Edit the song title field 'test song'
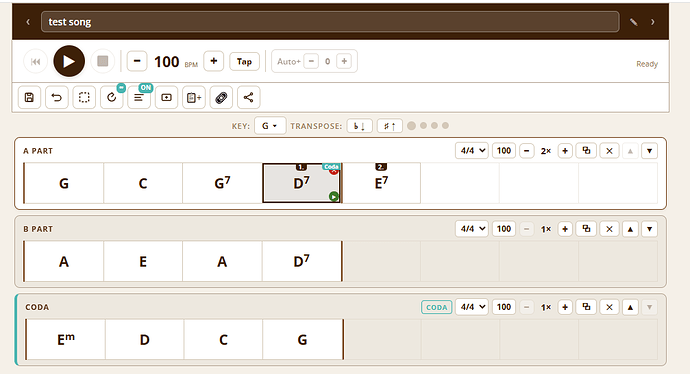Viewport: 690px width, 374px height. click(330, 22)
